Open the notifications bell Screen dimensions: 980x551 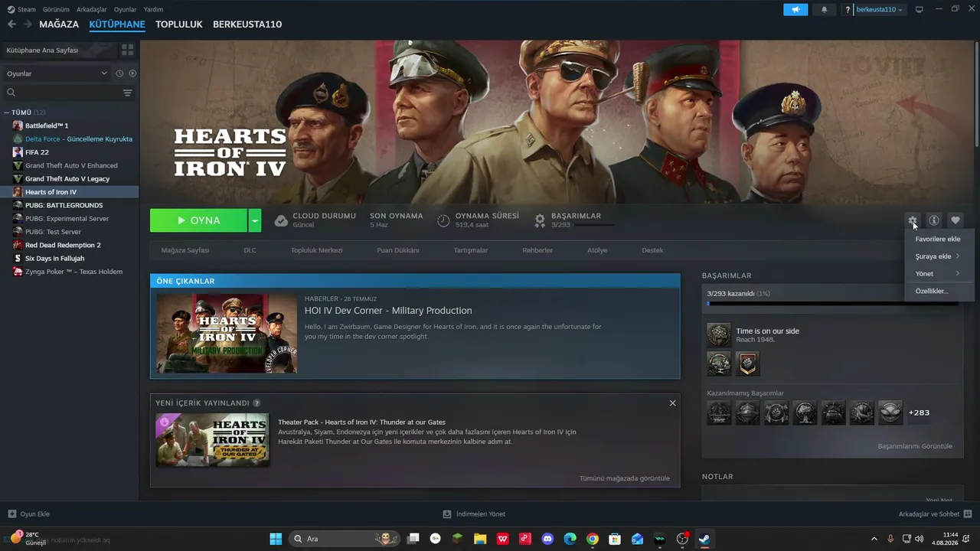tap(825, 9)
